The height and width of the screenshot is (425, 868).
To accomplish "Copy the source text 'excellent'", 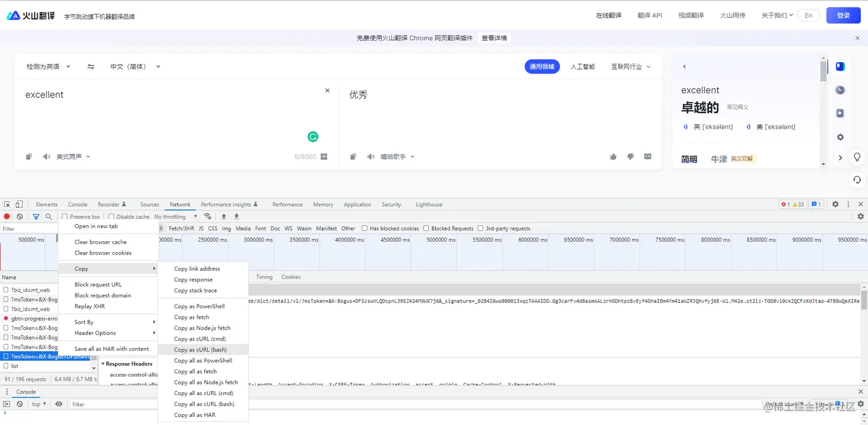I will click(x=29, y=157).
